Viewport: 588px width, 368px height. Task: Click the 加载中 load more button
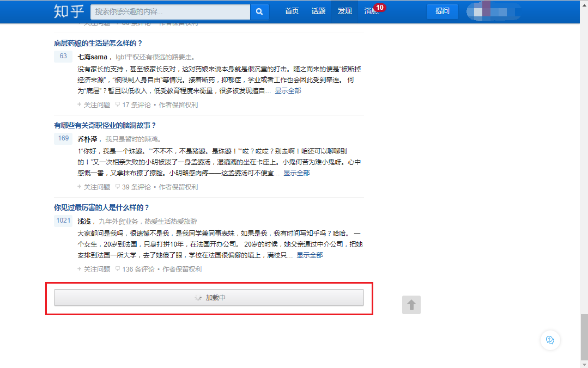[x=209, y=298]
